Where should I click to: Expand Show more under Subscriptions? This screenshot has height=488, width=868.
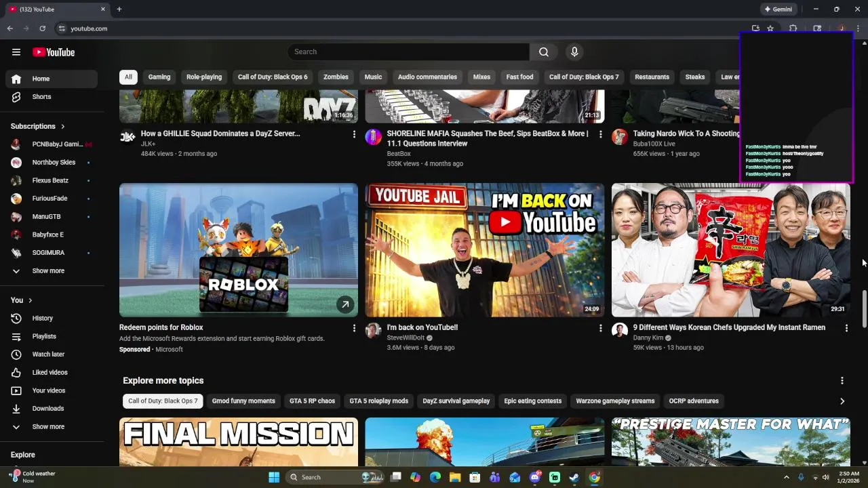click(x=52, y=271)
